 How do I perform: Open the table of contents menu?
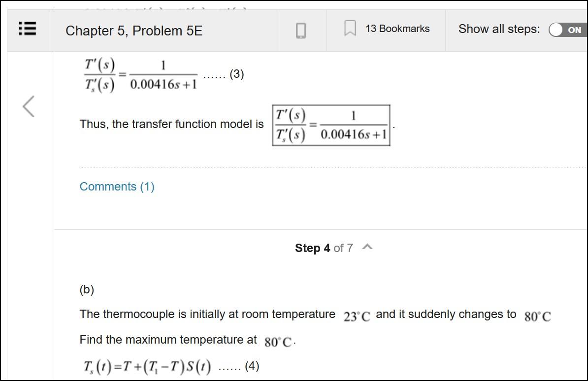[x=28, y=29]
